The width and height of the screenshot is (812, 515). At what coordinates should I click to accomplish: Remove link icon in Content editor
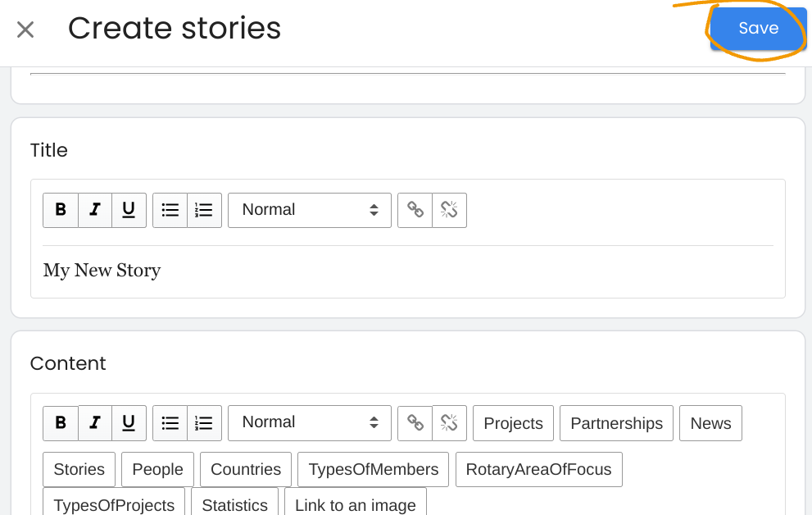[x=450, y=423]
